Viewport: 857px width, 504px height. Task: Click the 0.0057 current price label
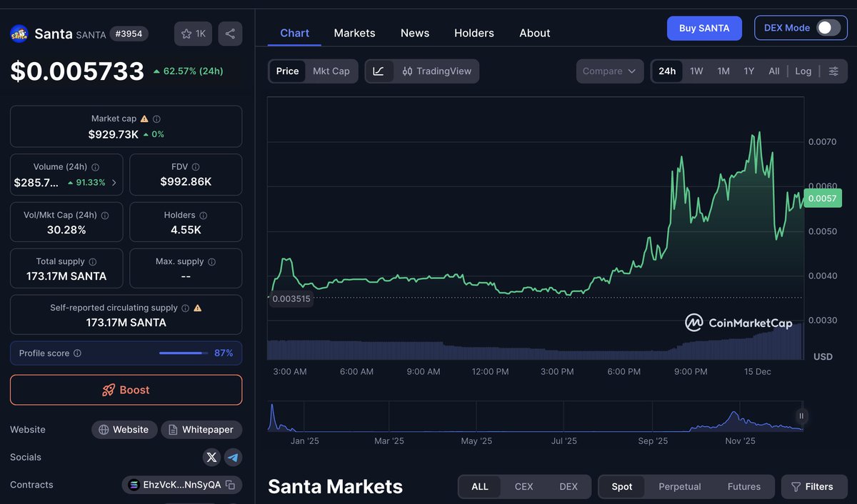point(823,198)
